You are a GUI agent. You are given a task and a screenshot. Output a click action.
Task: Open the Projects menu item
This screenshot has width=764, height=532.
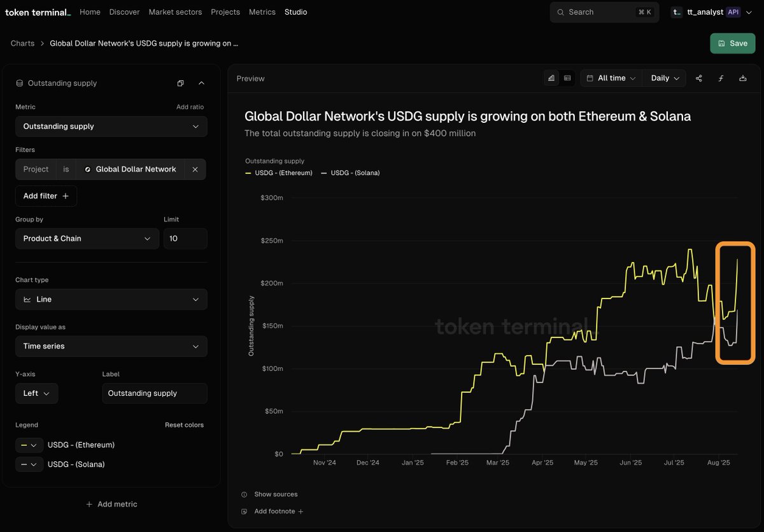click(225, 12)
